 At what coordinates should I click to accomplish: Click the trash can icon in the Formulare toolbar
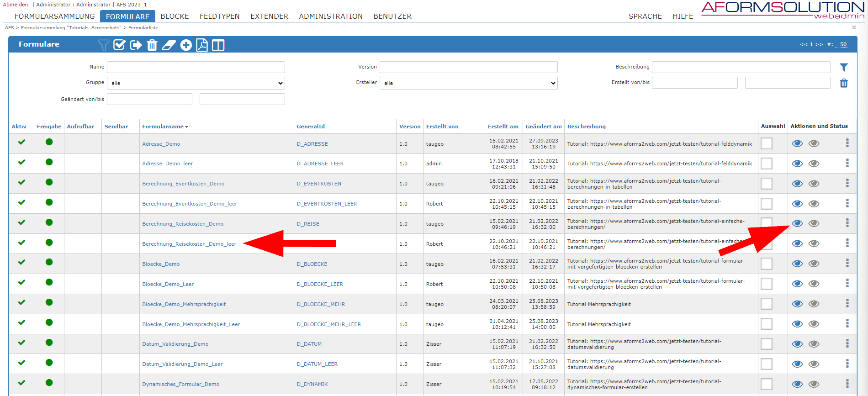pos(152,45)
